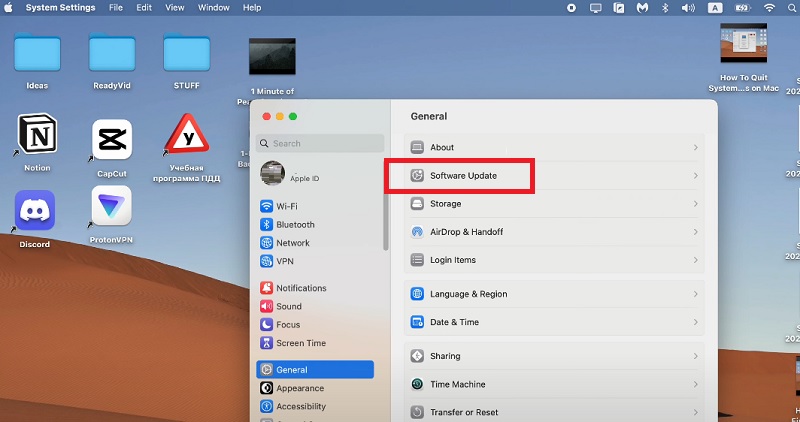The image size is (800, 422).
Task: Open the Учебная программа ПДД desktop icon
Action: [187, 134]
